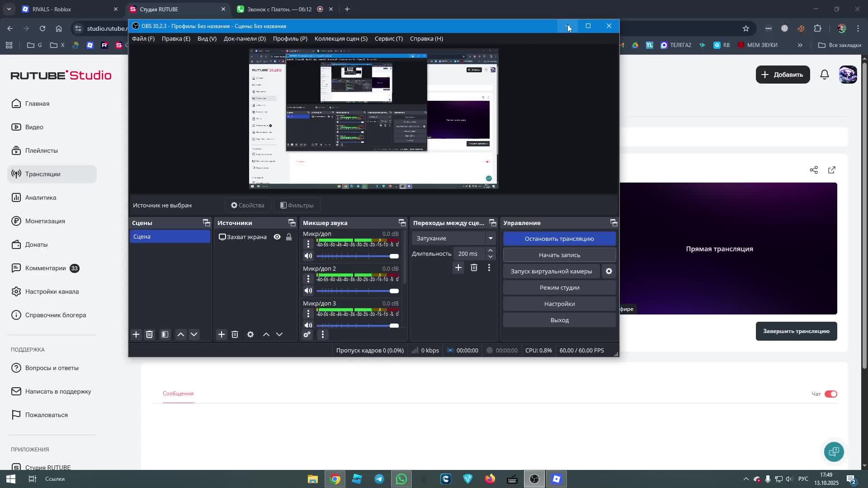The width and height of the screenshot is (868, 488).
Task: Expand Chrome tab search dropdown
Action: pyautogui.click(x=9, y=9)
